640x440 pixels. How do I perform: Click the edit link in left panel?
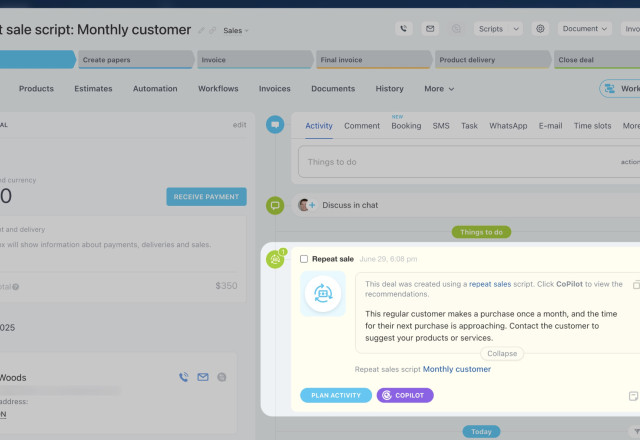[240, 125]
